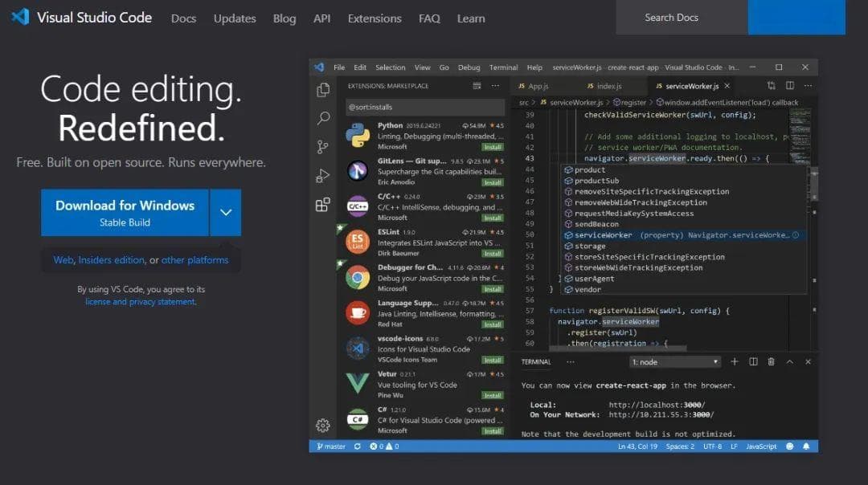Image resolution: width=868 pixels, height=485 pixels.
Task: Click the GitLens extension icon
Action: [x=358, y=170]
